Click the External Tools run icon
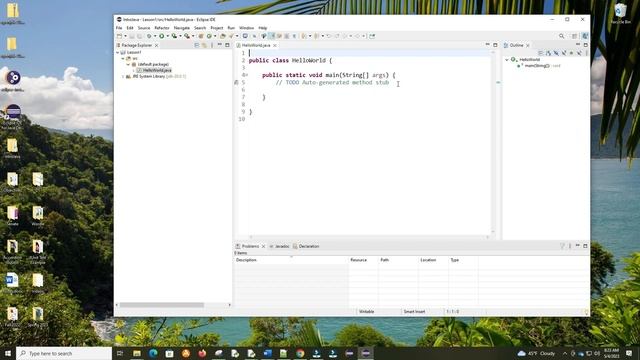 click(187, 36)
